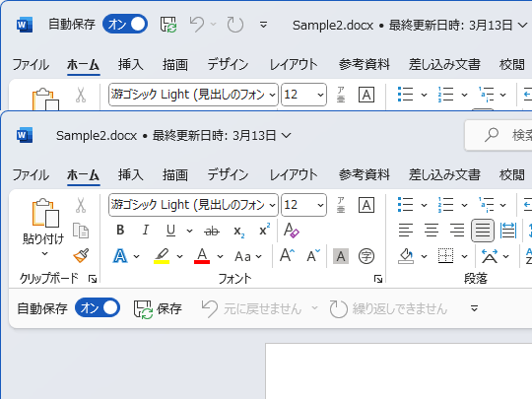Select the Format Painter brush
The image size is (532, 399).
tap(81, 256)
